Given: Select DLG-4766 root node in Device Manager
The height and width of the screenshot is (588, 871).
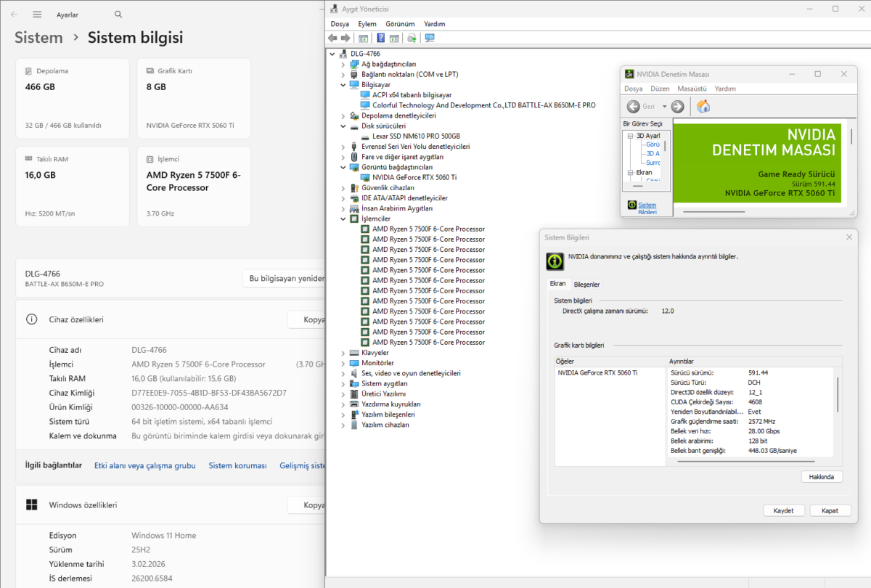Looking at the screenshot, I should (365, 54).
